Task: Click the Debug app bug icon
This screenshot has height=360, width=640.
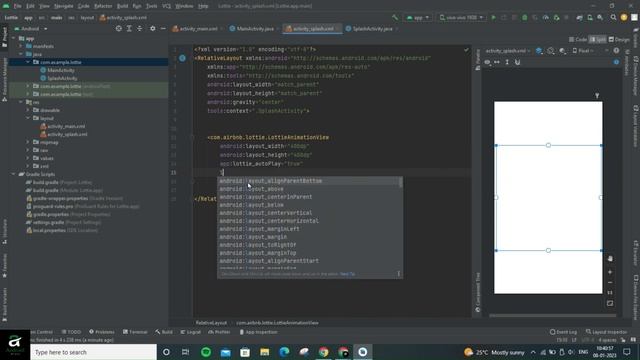Action: [525, 18]
